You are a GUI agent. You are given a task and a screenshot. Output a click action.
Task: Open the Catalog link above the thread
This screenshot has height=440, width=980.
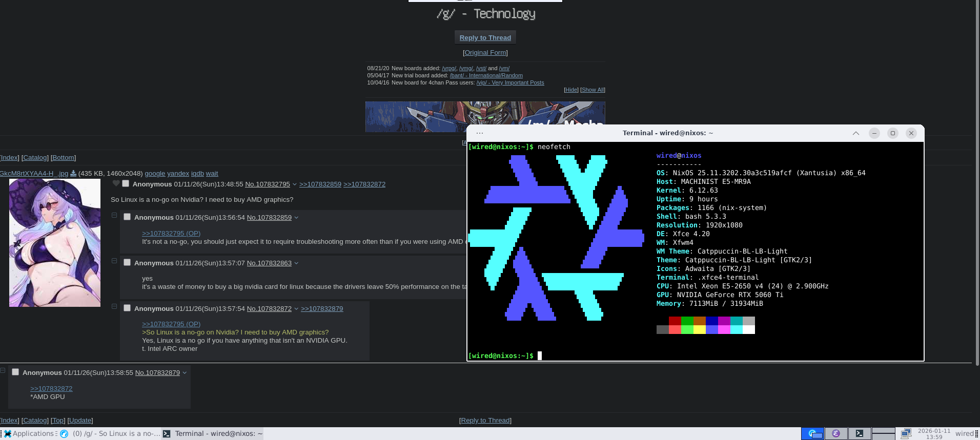35,158
